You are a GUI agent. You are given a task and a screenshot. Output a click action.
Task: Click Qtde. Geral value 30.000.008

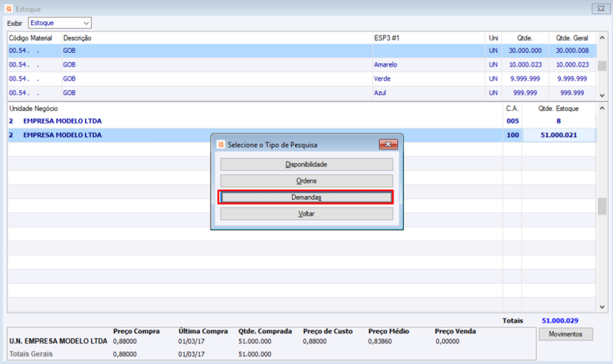tap(572, 51)
